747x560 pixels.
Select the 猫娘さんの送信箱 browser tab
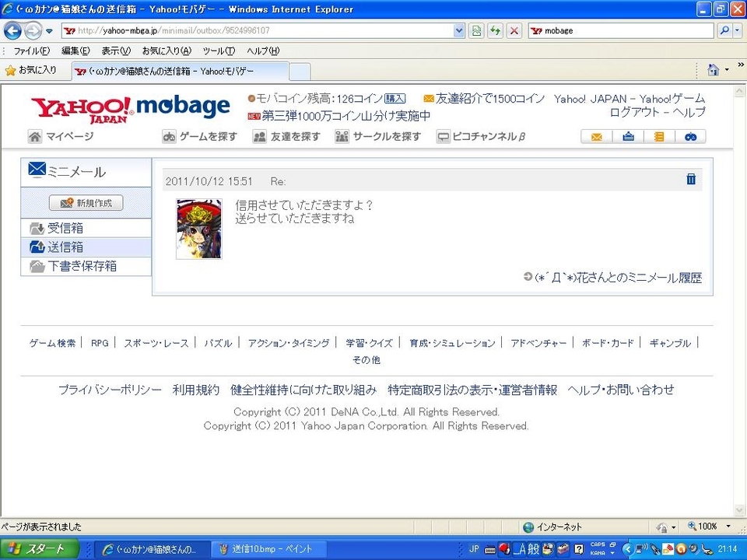coord(180,72)
